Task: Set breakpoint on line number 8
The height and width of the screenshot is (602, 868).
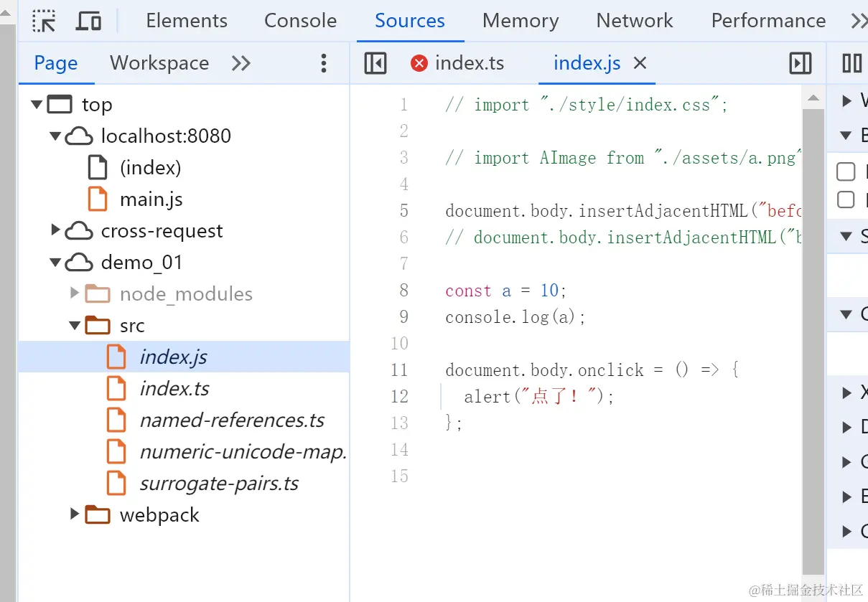Action: 404,290
